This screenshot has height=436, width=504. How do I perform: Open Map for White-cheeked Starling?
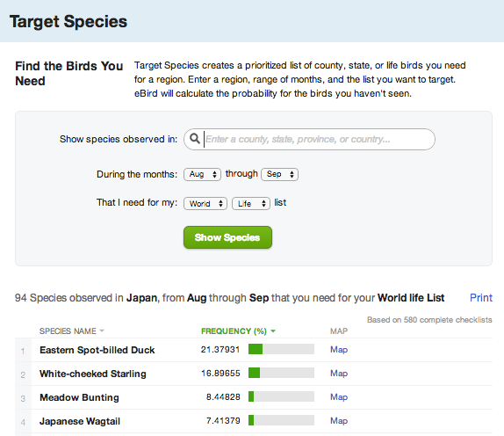click(x=339, y=374)
